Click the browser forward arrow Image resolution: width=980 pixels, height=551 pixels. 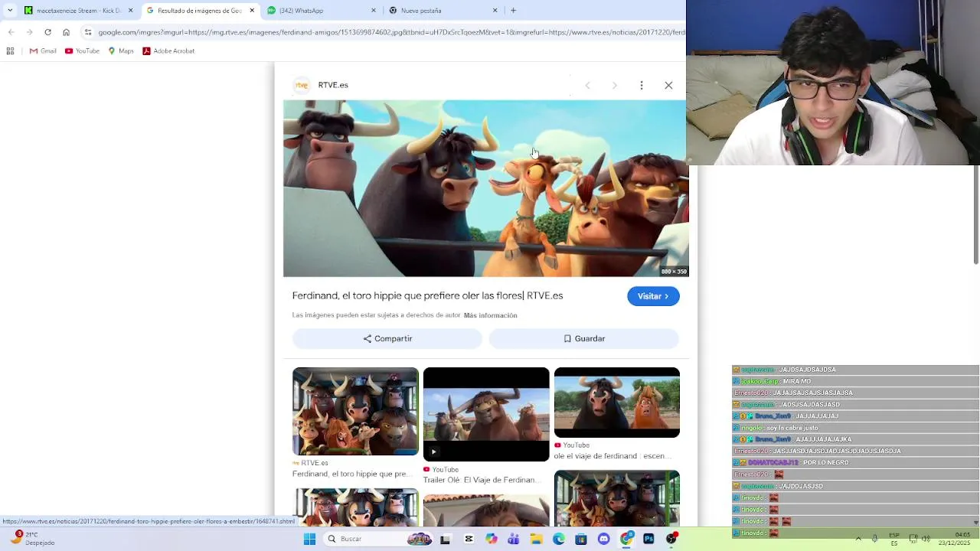click(29, 32)
